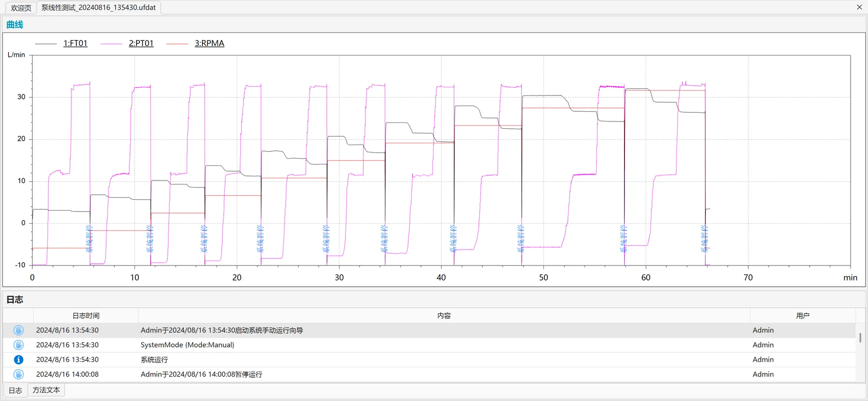Screen dimensions: 868x401
Task: Click the 内容 column header
Action: 444,316
